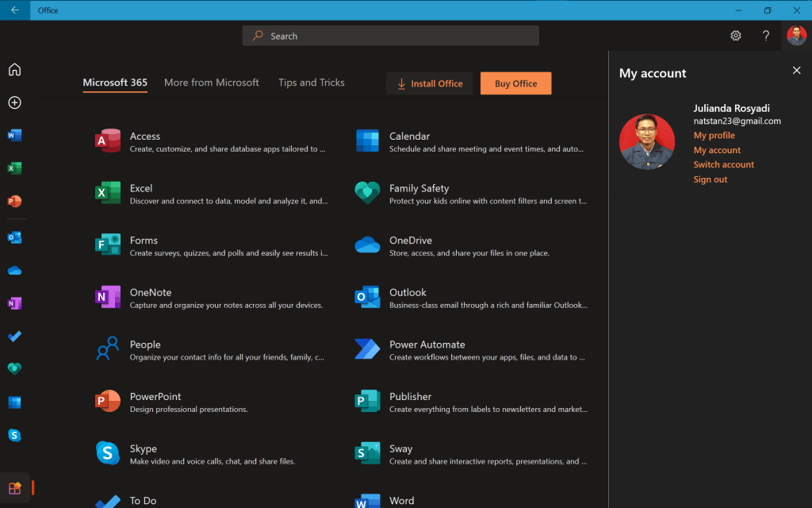Image resolution: width=812 pixels, height=508 pixels.
Task: Launch OneDrive from the apps list
Action: pyautogui.click(x=410, y=241)
